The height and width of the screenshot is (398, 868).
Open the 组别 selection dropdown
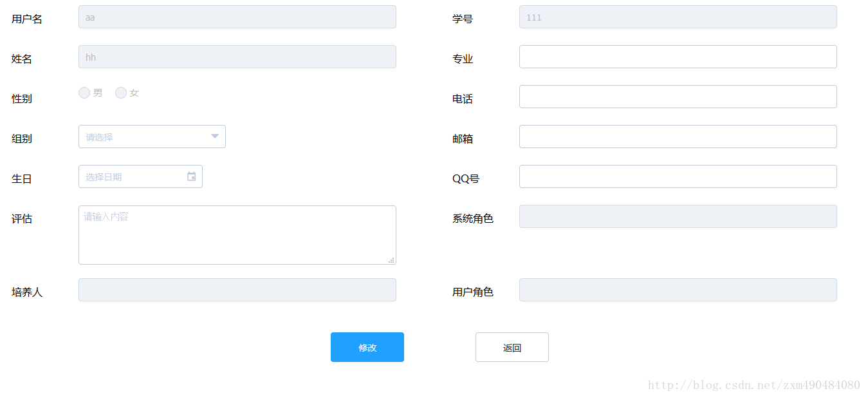152,137
